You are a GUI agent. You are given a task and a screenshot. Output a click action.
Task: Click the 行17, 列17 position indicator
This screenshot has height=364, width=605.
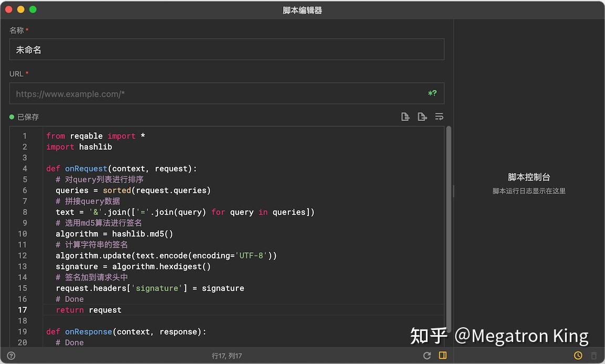pos(227,355)
